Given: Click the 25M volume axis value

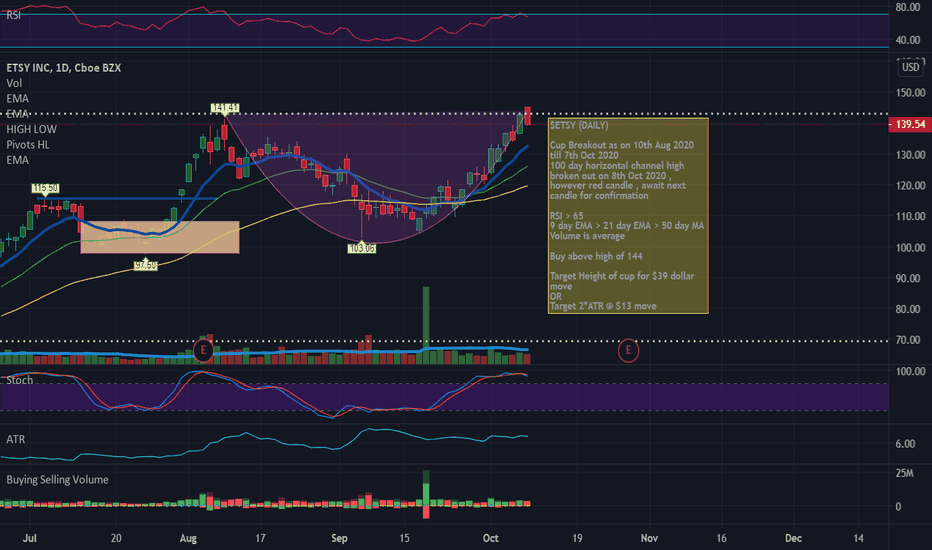Looking at the screenshot, I should point(904,473).
